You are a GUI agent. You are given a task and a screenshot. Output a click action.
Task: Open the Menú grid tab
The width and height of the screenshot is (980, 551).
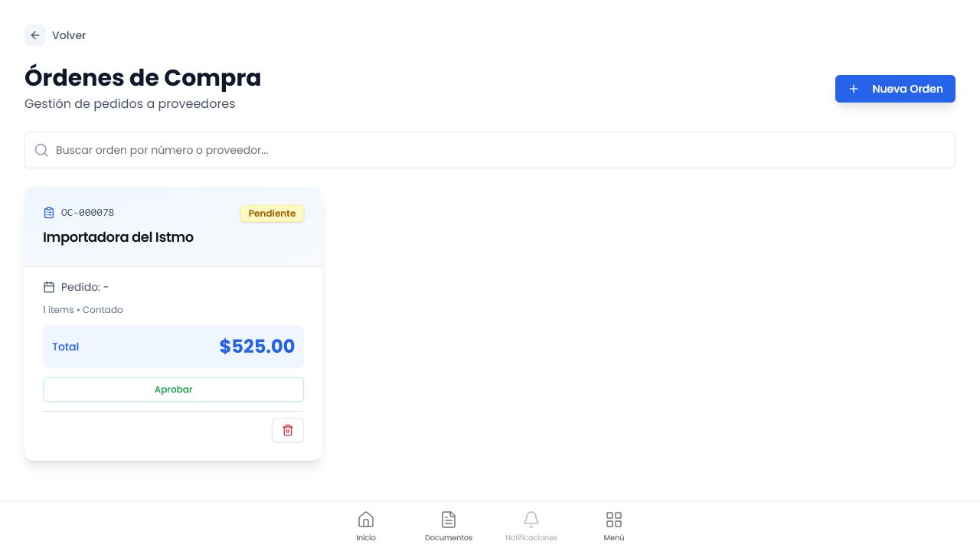pyautogui.click(x=614, y=526)
